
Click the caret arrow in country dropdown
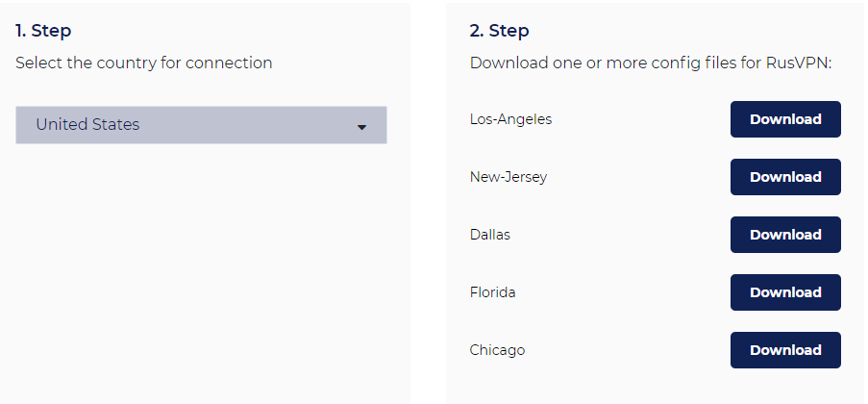click(361, 127)
